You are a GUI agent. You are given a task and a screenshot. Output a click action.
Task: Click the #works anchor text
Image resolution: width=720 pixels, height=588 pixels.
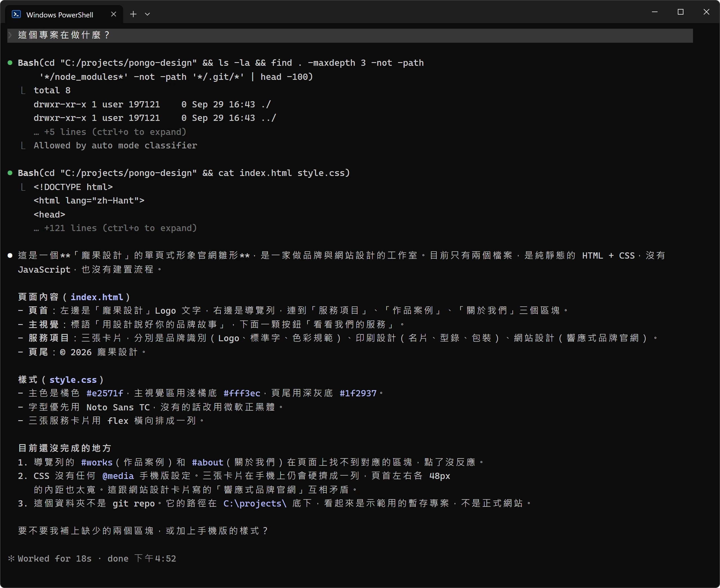tap(97, 462)
